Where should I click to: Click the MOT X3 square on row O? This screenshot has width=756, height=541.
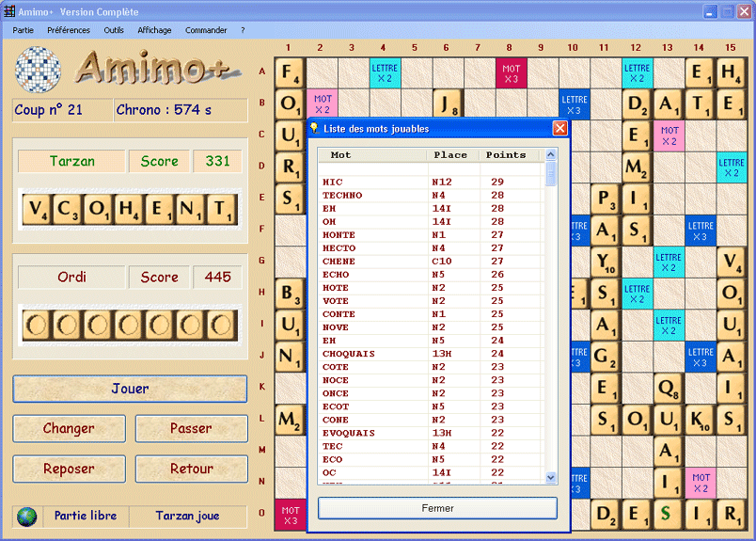point(291,515)
